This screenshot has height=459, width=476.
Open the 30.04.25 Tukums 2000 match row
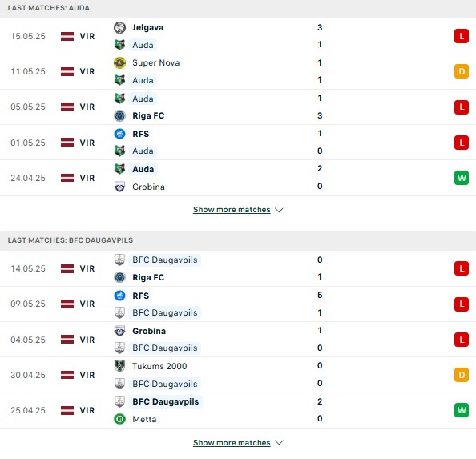click(x=238, y=375)
